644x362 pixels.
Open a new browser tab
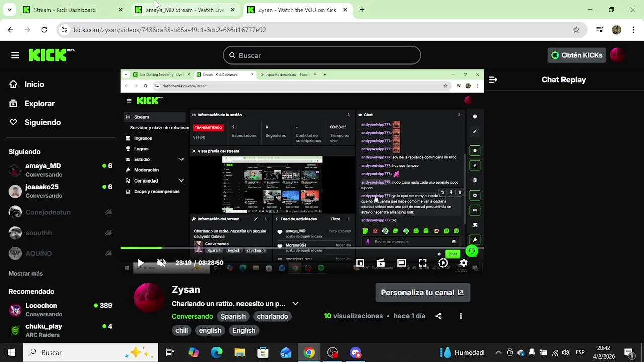tap(362, 10)
